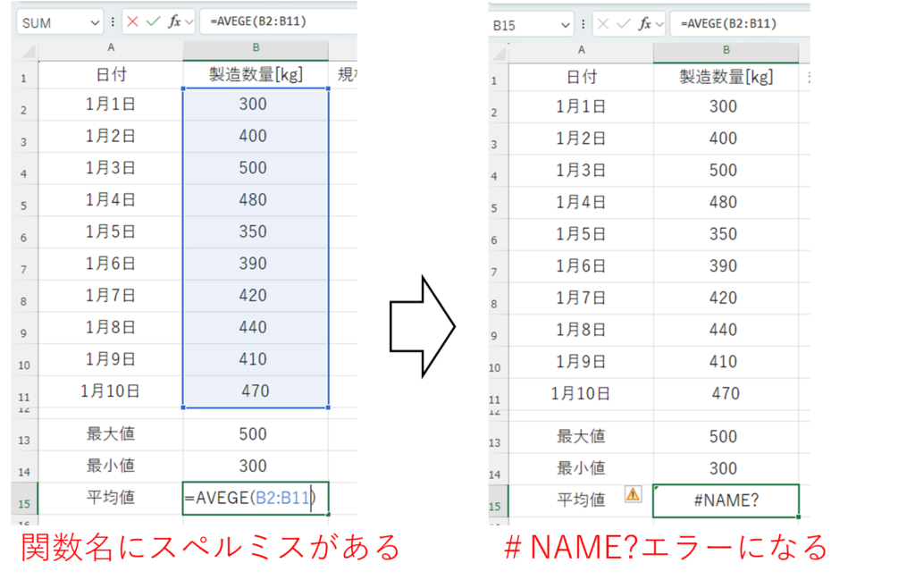Image resolution: width=915 pixels, height=588 pixels.
Task: Click the fx Insert Function icon in right panel
Action: [644, 24]
